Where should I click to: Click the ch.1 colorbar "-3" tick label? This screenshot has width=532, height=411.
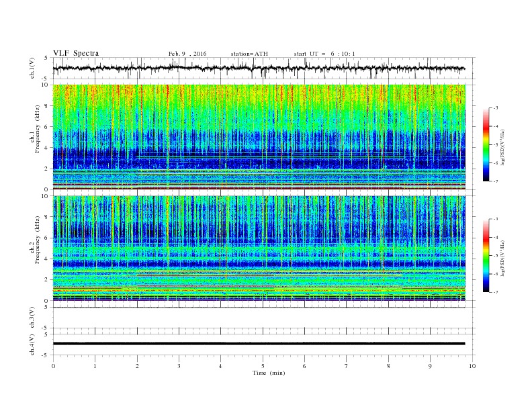click(x=495, y=108)
